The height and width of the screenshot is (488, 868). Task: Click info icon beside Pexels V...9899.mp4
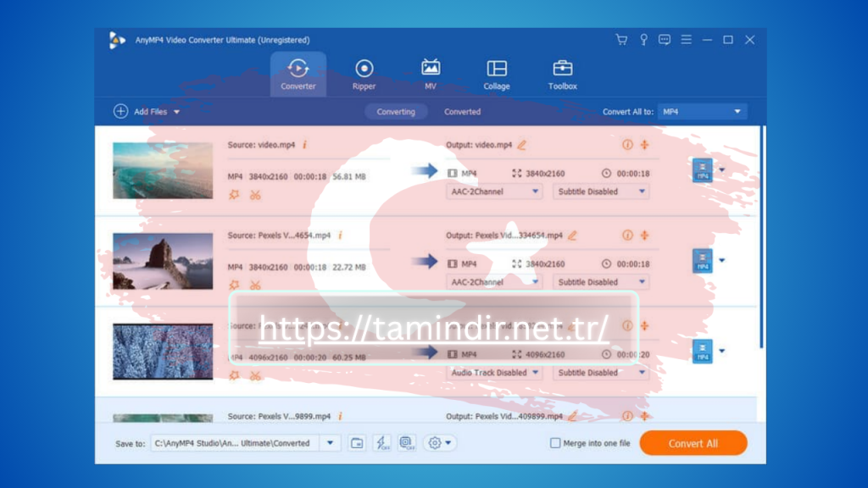coord(341,416)
